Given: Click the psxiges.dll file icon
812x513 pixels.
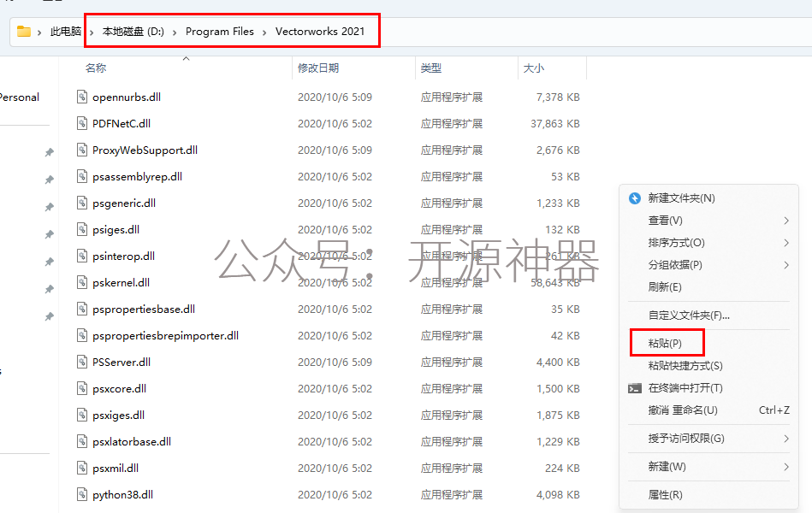Looking at the screenshot, I should click(82, 416).
